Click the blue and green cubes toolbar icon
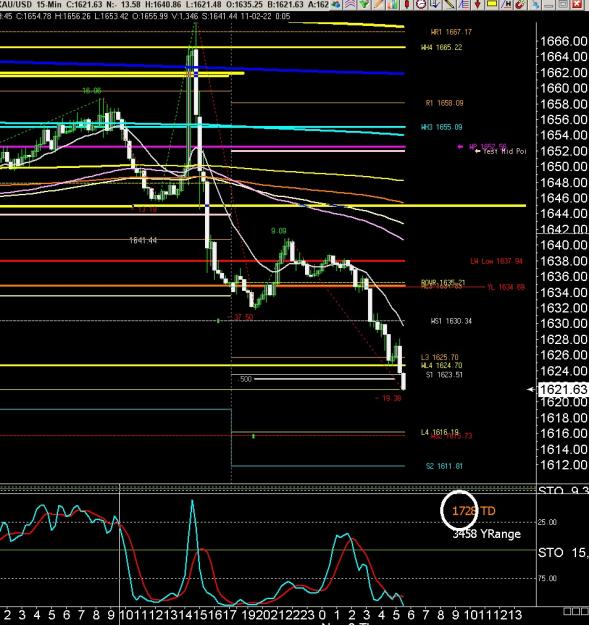589x625 pixels. pos(336,4)
